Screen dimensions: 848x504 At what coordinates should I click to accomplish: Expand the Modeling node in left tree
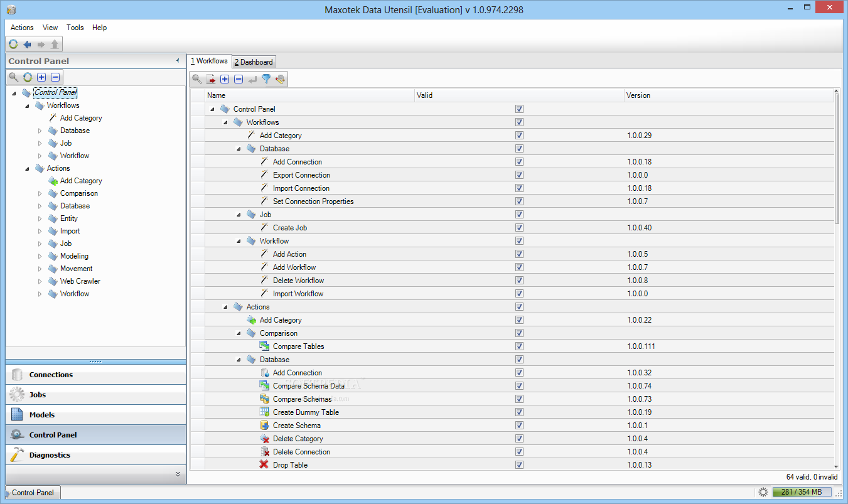[40, 256]
